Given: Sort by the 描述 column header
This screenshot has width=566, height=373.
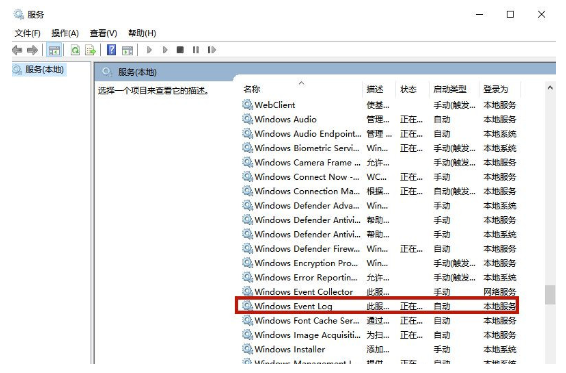Looking at the screenshot, I should click(x=375, y=89).
